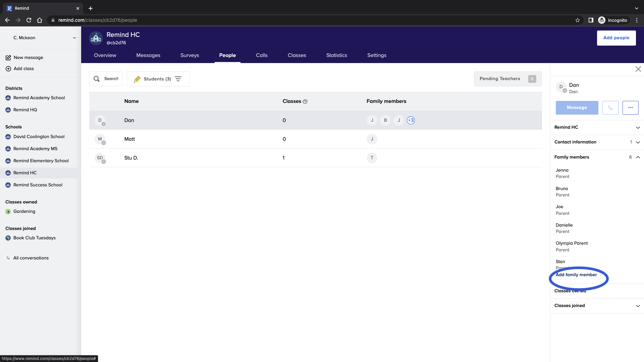Select the Gardening class in sidebar
The height and width of the screenshot is (362, 644).
tap(24, 212)
